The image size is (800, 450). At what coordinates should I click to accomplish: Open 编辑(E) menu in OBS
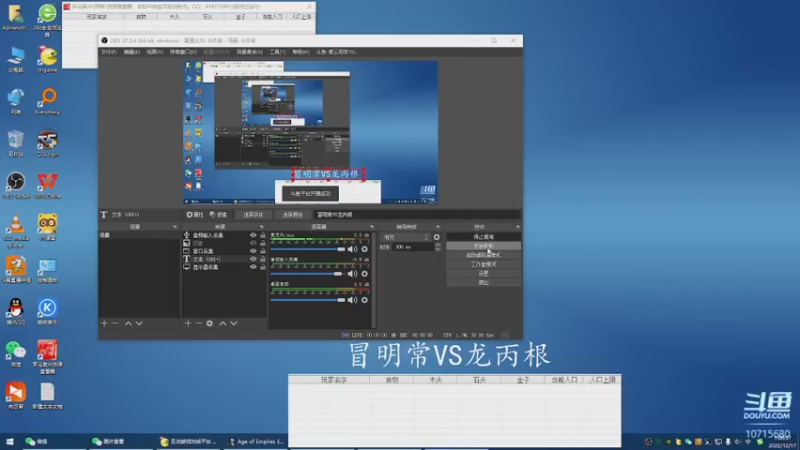pyautogui.click(x=132, y=52)
